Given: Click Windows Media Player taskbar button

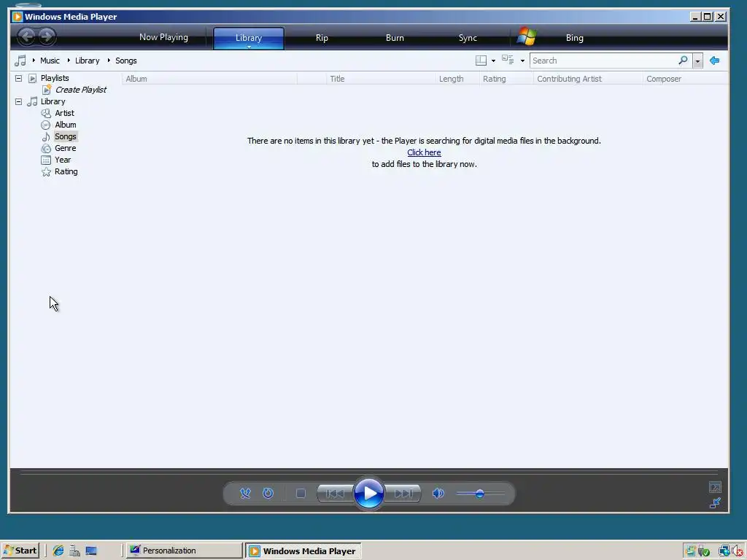Looking at the screenshot, I should point(303,551).
